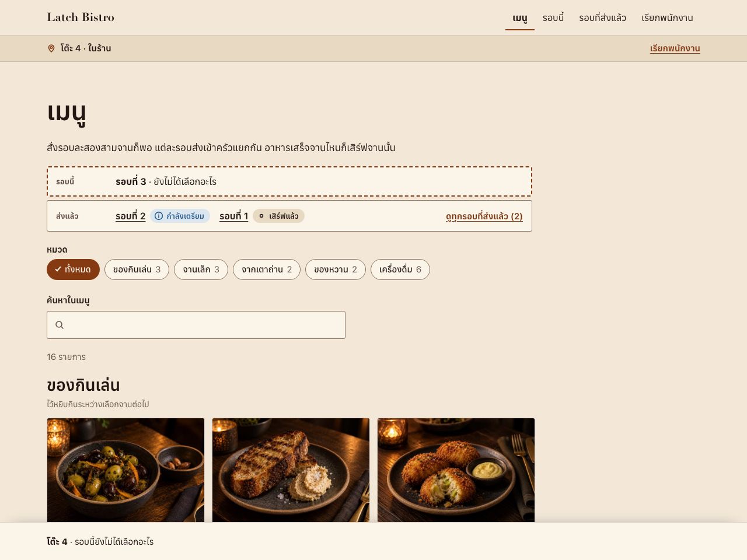The image size is (747, 560).
Task: Filter the menu by ของหวาน
Action: click(336, 269)
